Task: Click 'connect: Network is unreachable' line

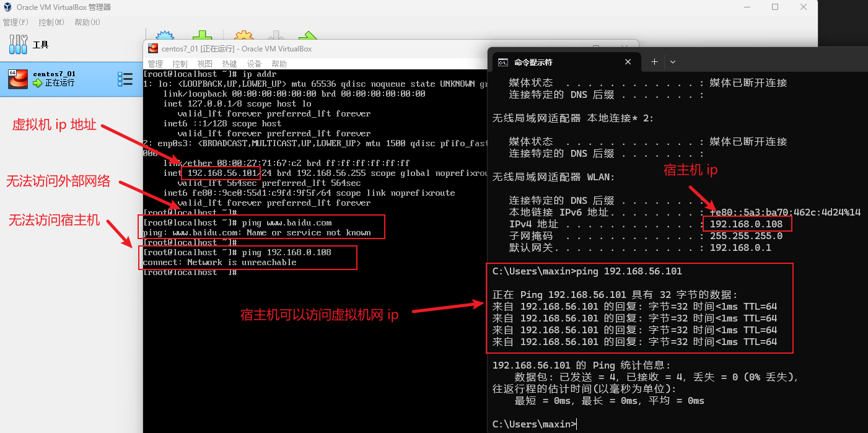Action: 219,262
